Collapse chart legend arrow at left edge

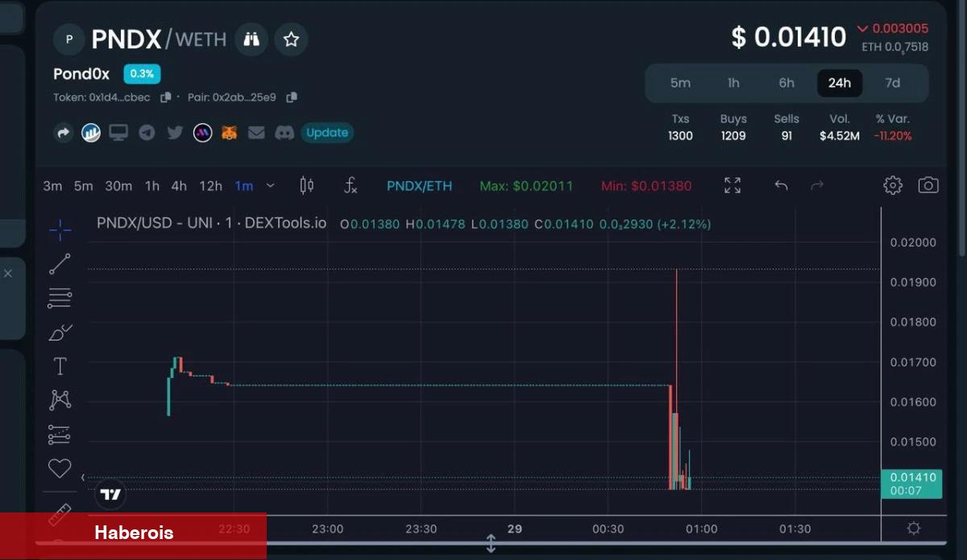[x=83, y=478]
